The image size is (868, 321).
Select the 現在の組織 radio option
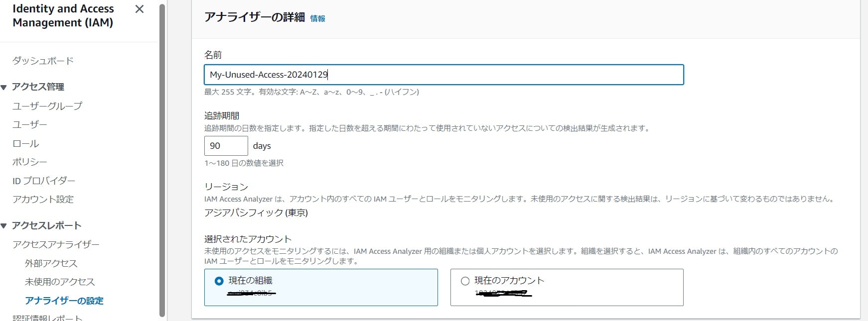[x=219, y=281]
